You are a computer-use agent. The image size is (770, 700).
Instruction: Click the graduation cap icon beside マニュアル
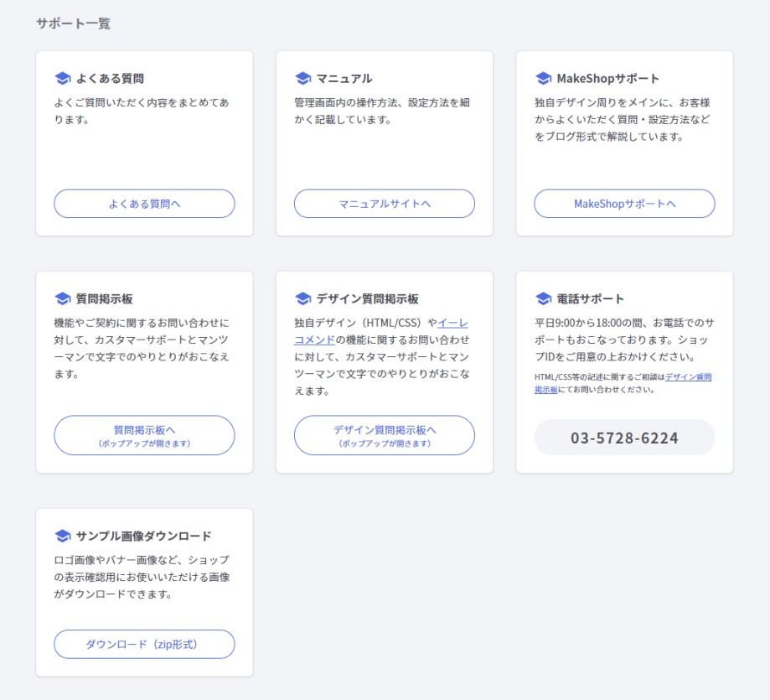click(x=303, y=78)
